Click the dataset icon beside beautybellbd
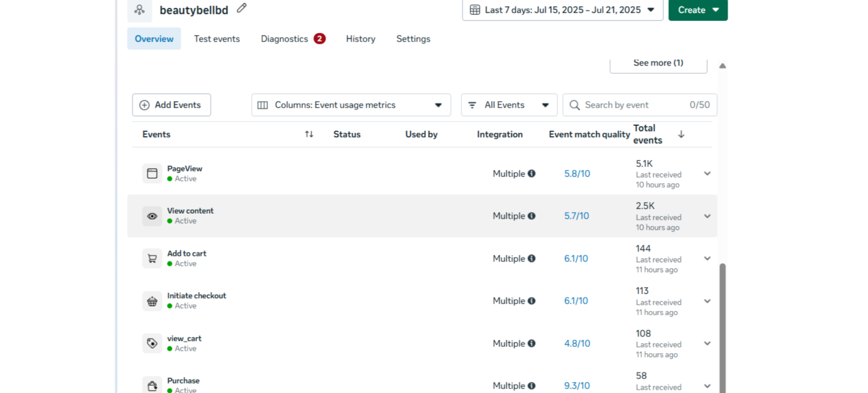 (x=140, y=10)
